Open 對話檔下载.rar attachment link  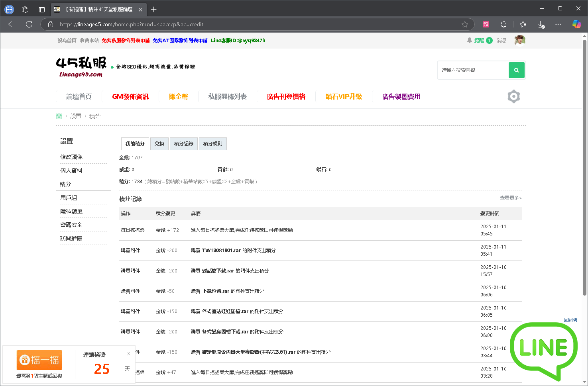point(218,271)
